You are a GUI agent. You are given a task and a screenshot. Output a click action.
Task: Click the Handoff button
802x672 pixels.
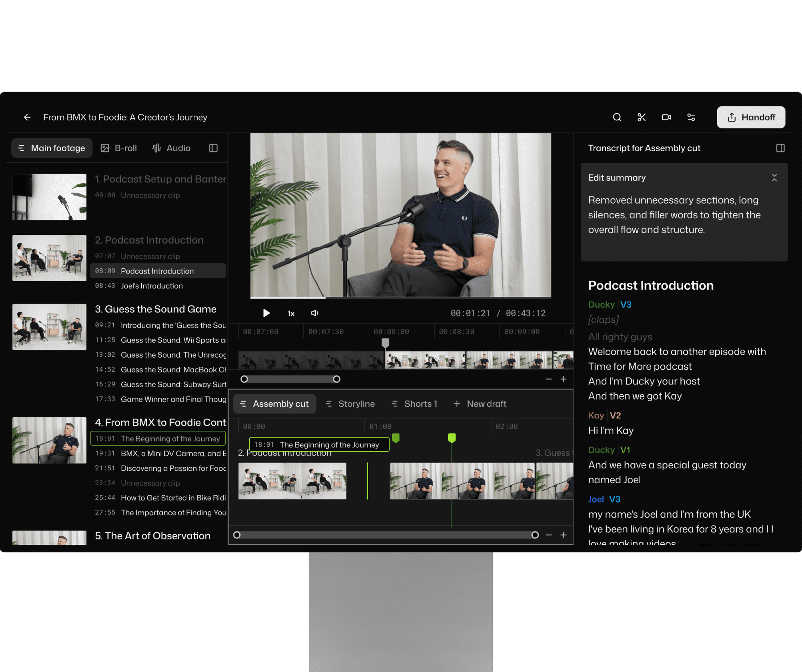[751, 117]
